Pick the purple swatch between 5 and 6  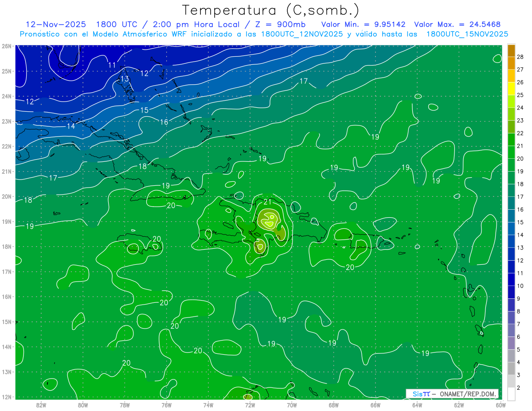[511, 343]
